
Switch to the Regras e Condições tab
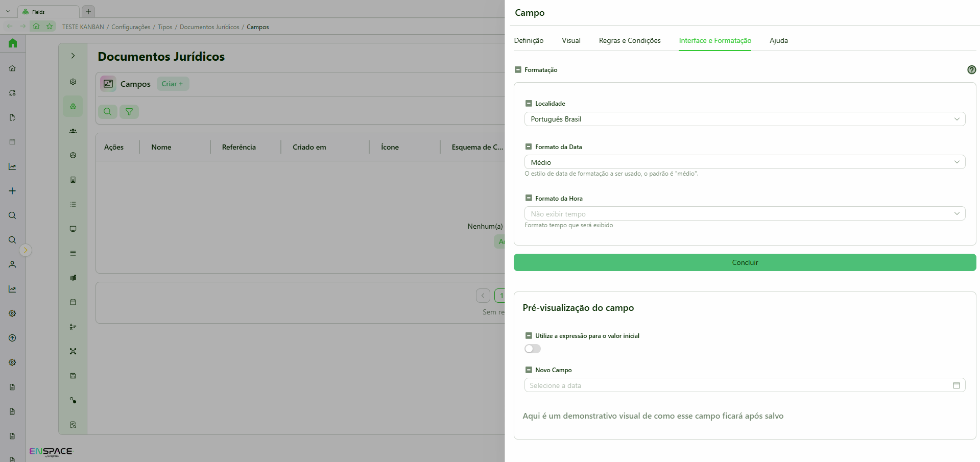(x=630, y=41)
